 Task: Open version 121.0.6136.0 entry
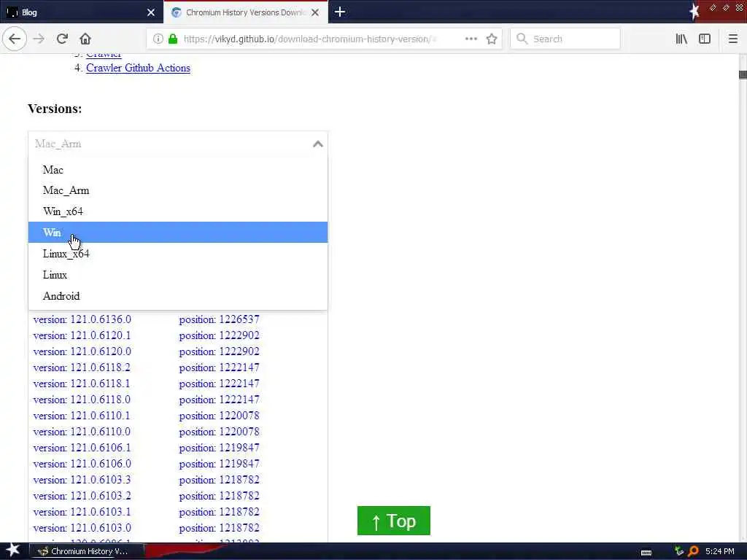(x=82, y=319)
